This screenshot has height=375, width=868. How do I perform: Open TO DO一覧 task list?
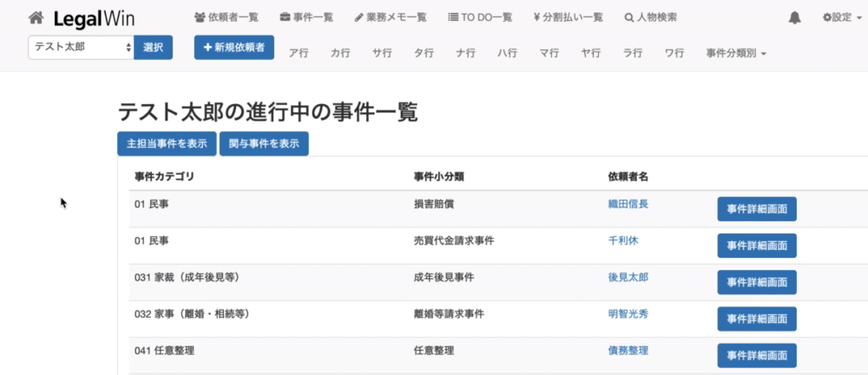(x=480, y=17)
